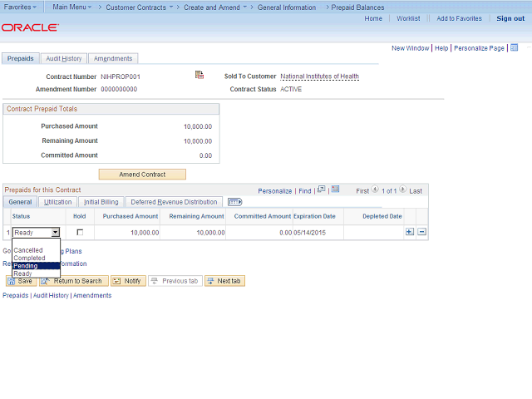532x399 pixels.
Task: Click Add to Favorites link
Action: [459, 18]
